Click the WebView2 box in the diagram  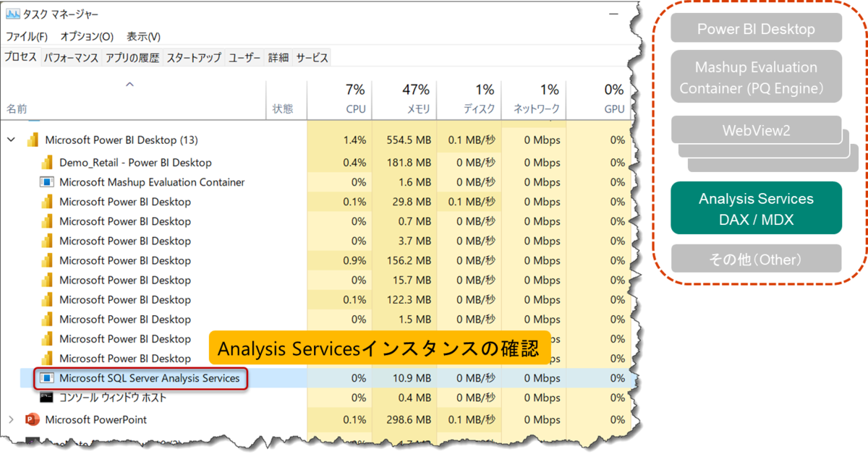tap(756, 130)
